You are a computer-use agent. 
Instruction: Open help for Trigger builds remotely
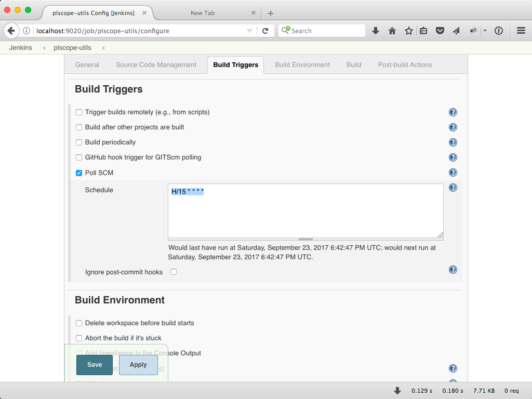453,112
